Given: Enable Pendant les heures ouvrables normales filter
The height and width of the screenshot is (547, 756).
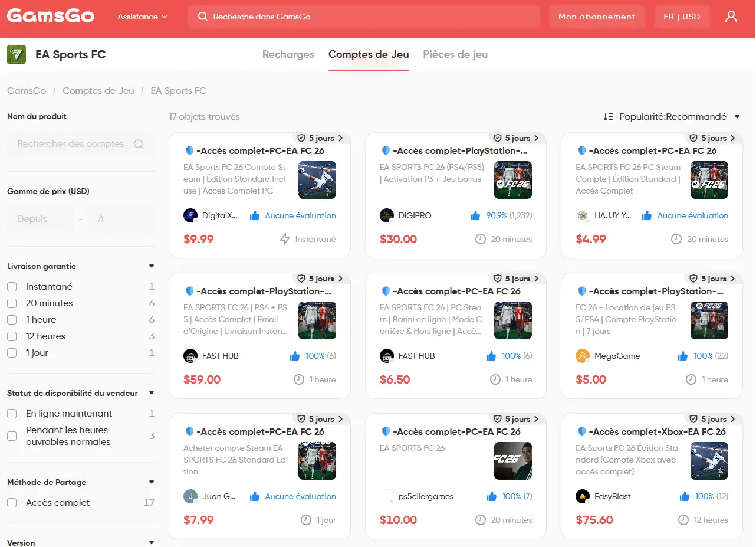Looking at the screenshot, I should coord(12,436).
